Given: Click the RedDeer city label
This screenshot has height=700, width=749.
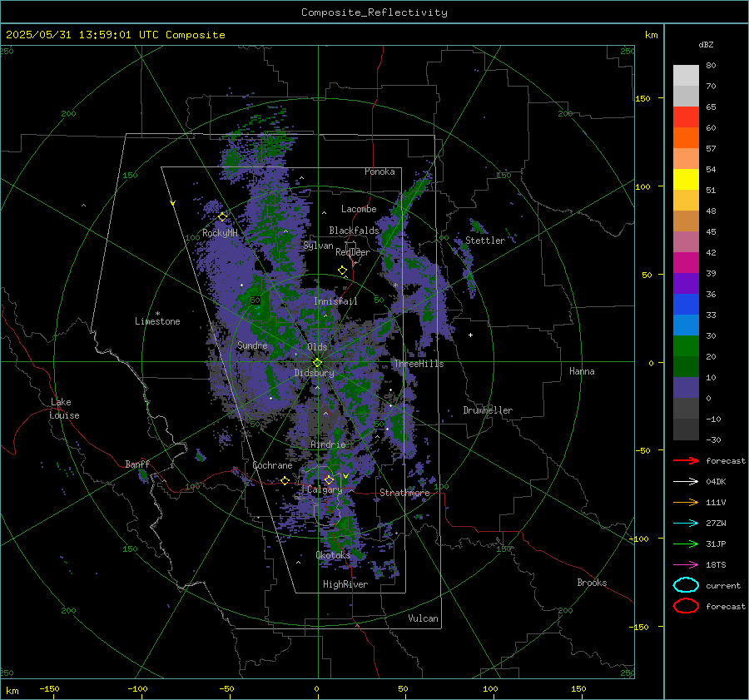Looking at the screenshot, I should [353, 252].
